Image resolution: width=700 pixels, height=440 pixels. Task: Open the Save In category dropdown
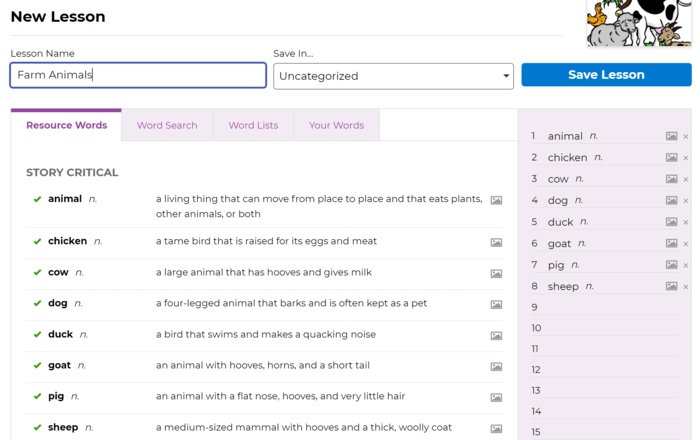[393, 76]
